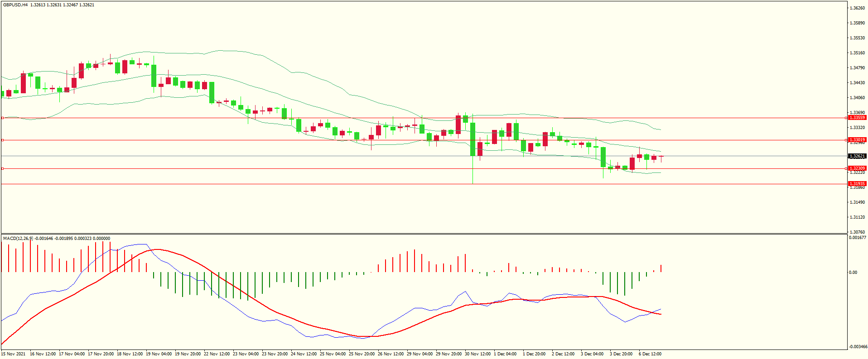
Task: Click the 1.34060 price scale value
Action: pos(857,98)
